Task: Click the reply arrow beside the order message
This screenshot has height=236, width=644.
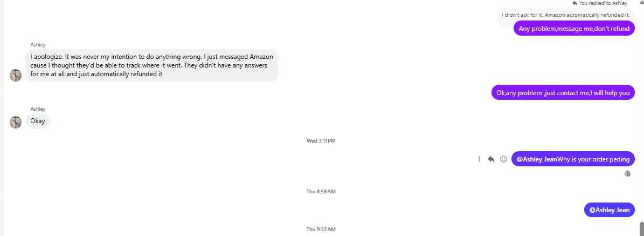Action: 491,159
